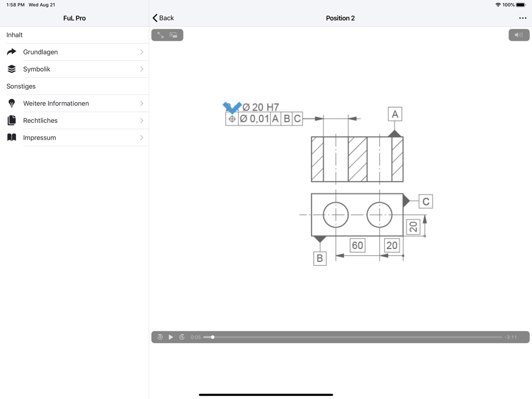Go back using the Back button
The width and height of the screenshot is (532, 399).
click(163, 18)
